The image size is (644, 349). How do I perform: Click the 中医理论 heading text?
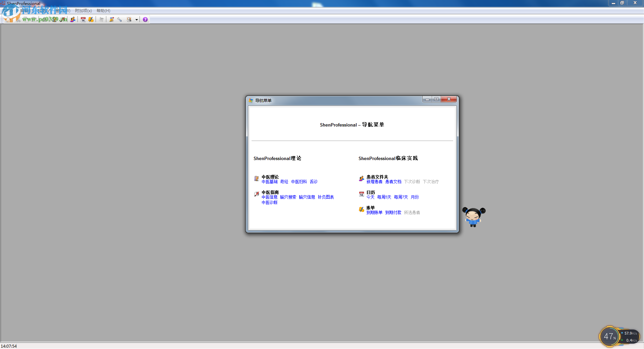point(270,177)
